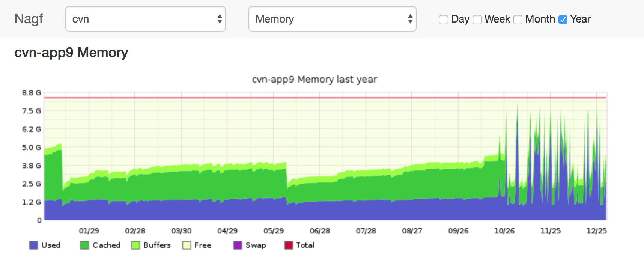
Task: Open the metric selector showing Memory
Action: pos(332,19)
